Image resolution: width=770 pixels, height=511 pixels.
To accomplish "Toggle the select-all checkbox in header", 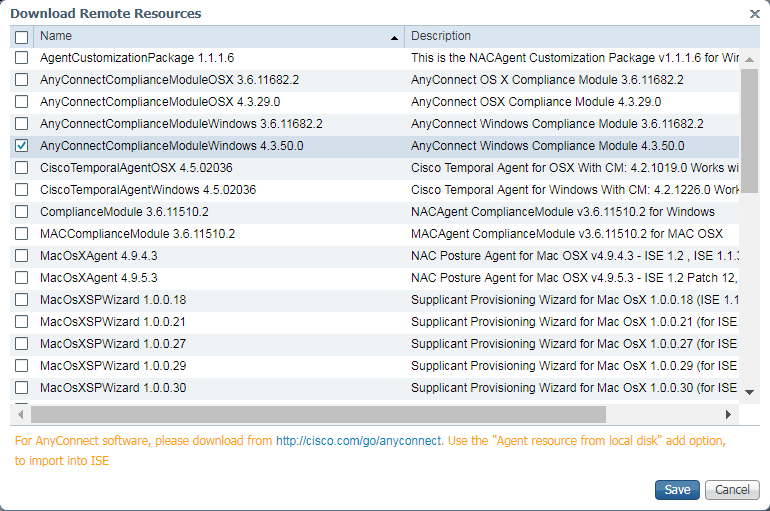I will 22,37.
